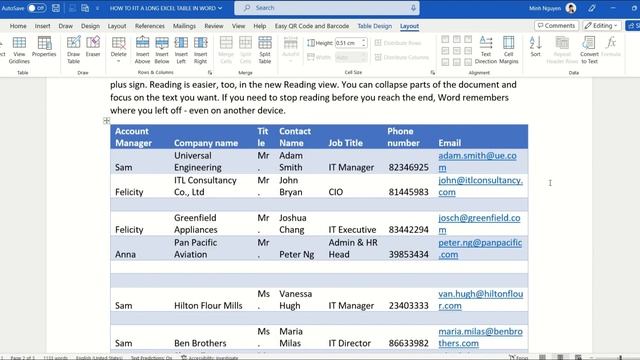
Task: Select the Draw Table tool
Action: (73, 50)
